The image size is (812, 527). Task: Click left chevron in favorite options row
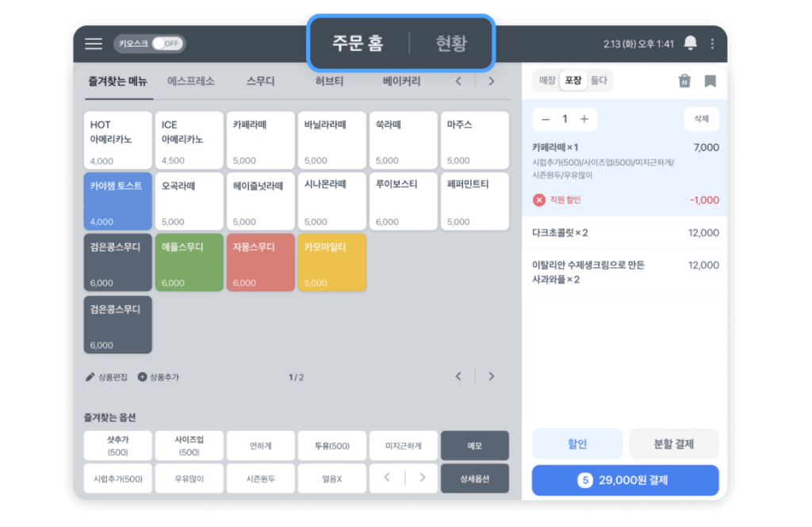tap(386, 478)
